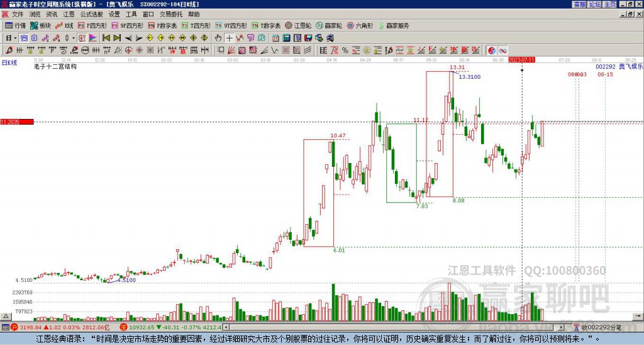This screenshot has height=345, width=644.
Task: Expand the bottom-left up-arrow panel button
Action: tap(5, 316)
